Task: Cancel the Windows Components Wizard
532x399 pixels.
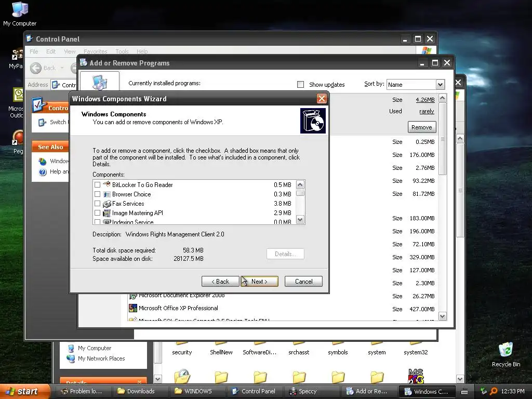Action: click(303, 281)
